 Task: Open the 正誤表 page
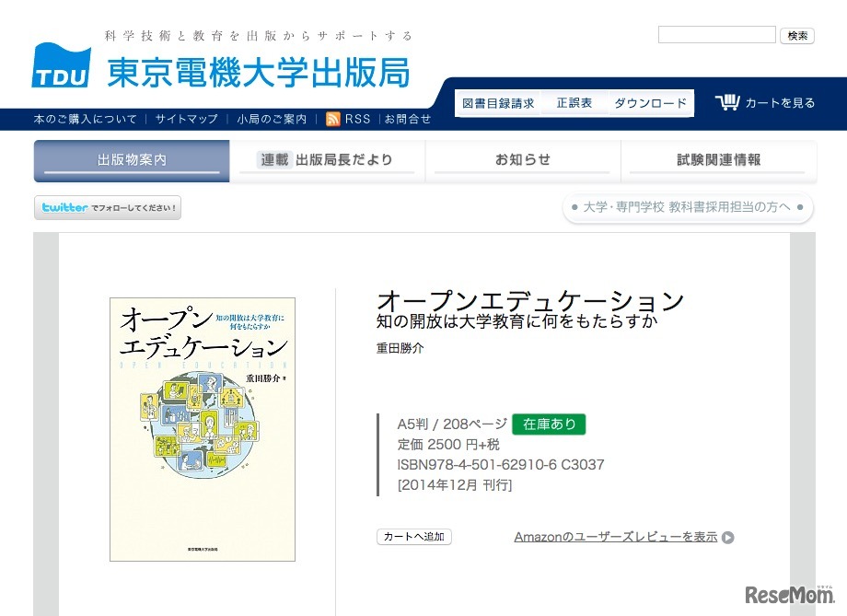point(574,102)
